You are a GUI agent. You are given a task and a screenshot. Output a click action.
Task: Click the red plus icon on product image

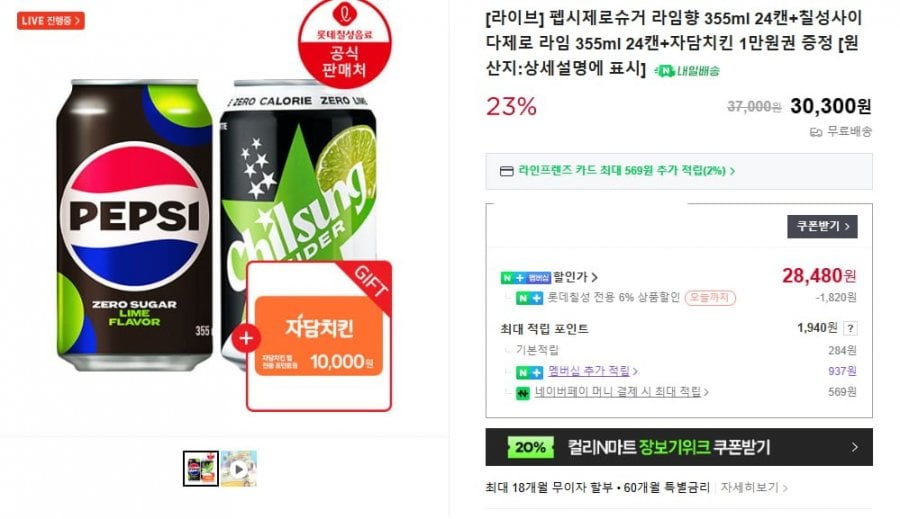tap(246, 338)
